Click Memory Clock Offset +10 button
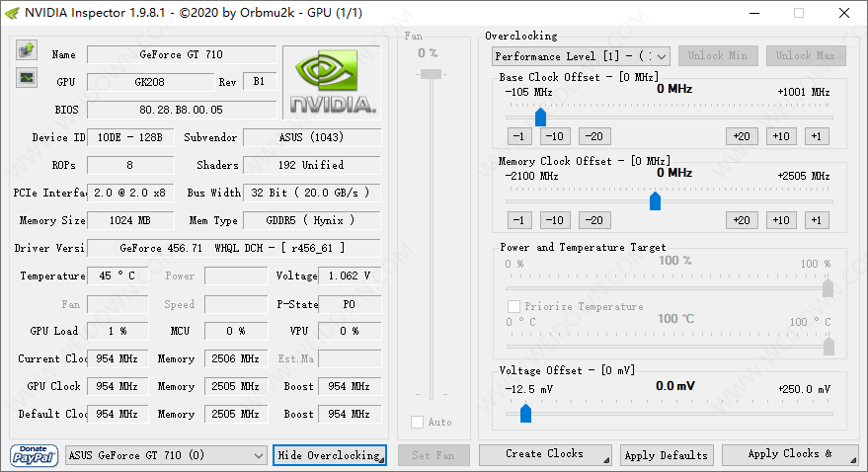Image resolution: width=868 pixels, height=472 pixels. pyautogui.click(x=781, y=220)
